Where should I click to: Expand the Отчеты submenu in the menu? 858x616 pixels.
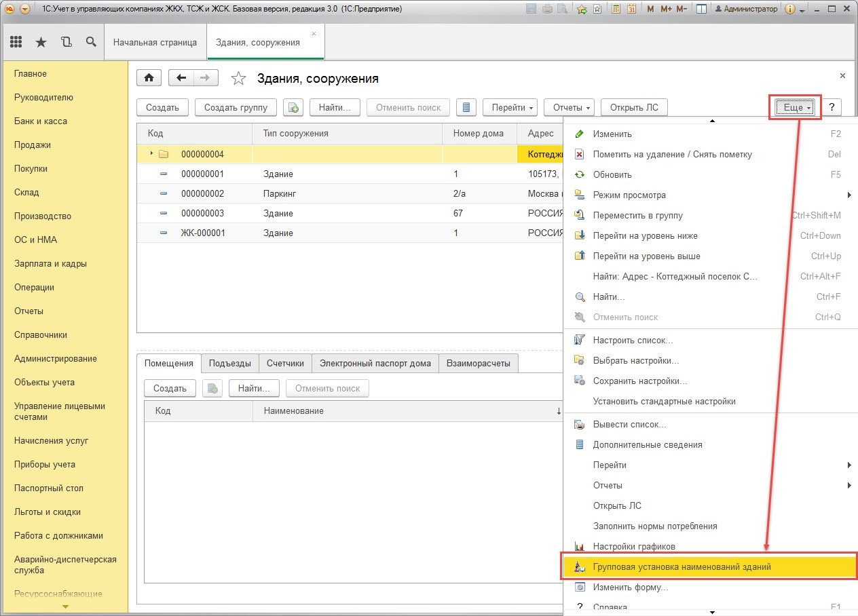point(849,486)
